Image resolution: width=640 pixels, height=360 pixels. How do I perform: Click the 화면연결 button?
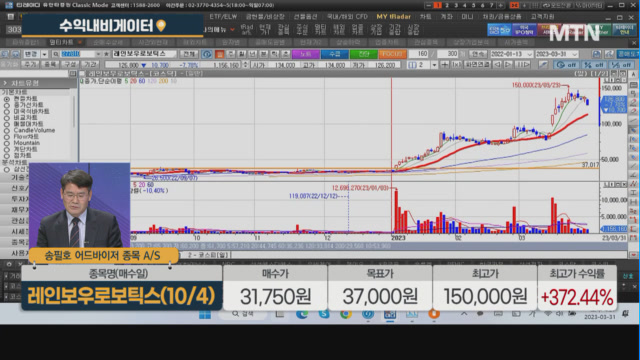tap(478, 64)
